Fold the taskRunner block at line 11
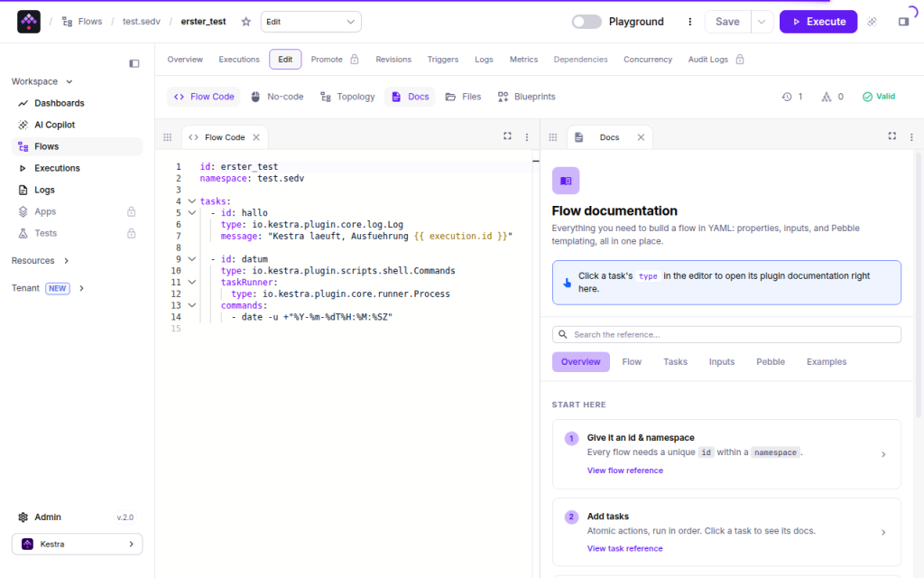 click(x=192, y=282)
